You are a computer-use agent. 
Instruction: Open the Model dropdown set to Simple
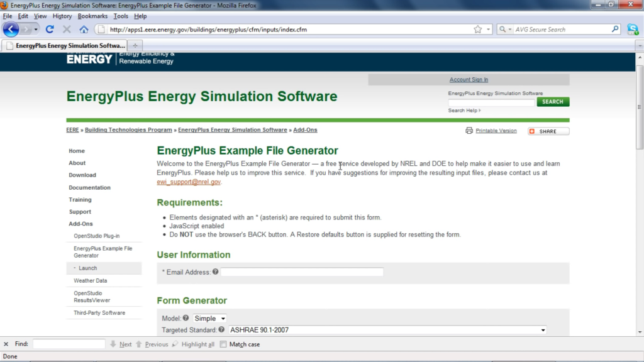point(209,319)
